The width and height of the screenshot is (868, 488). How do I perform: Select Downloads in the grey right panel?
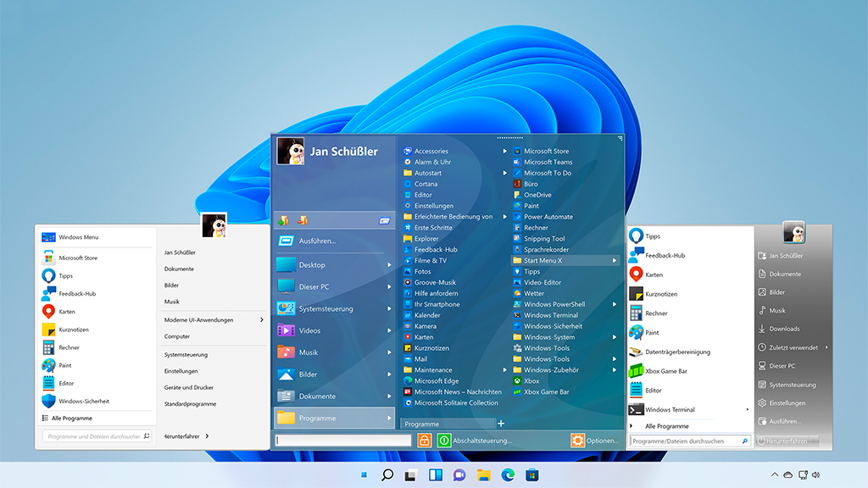pyautogui.click(x=784, y=329)
